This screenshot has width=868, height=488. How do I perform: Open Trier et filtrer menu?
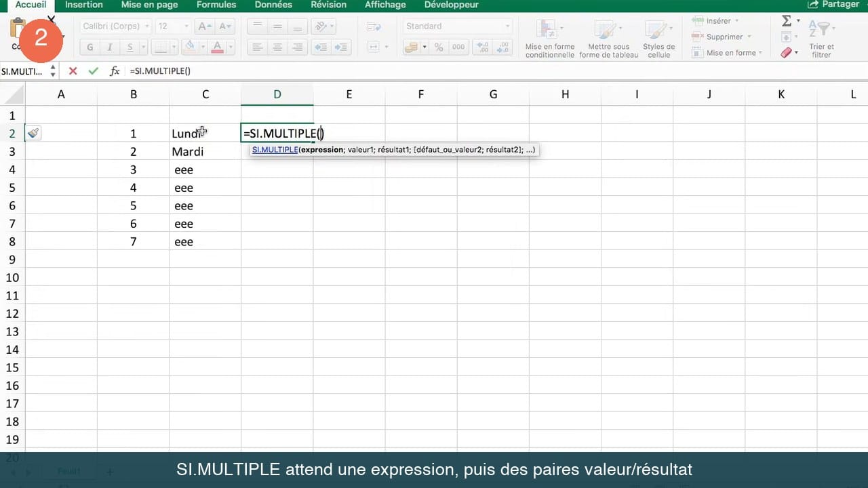pyautogui.click(x=822, y=39)
